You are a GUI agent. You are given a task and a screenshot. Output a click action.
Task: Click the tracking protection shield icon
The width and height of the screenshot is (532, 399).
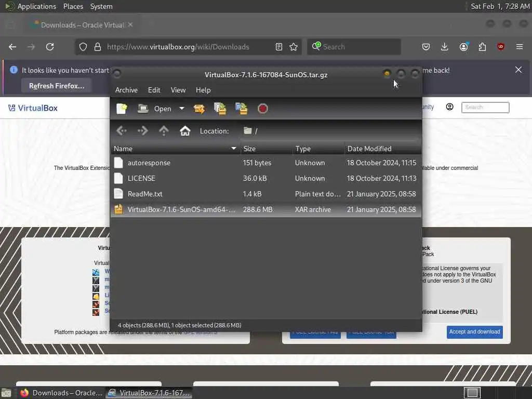pos(83,47)
